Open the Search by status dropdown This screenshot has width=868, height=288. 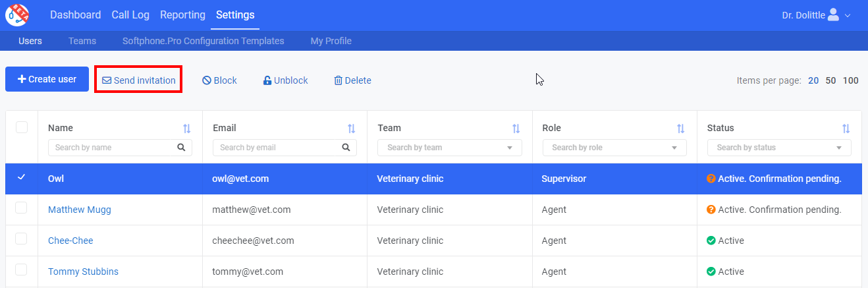point(779,148)
